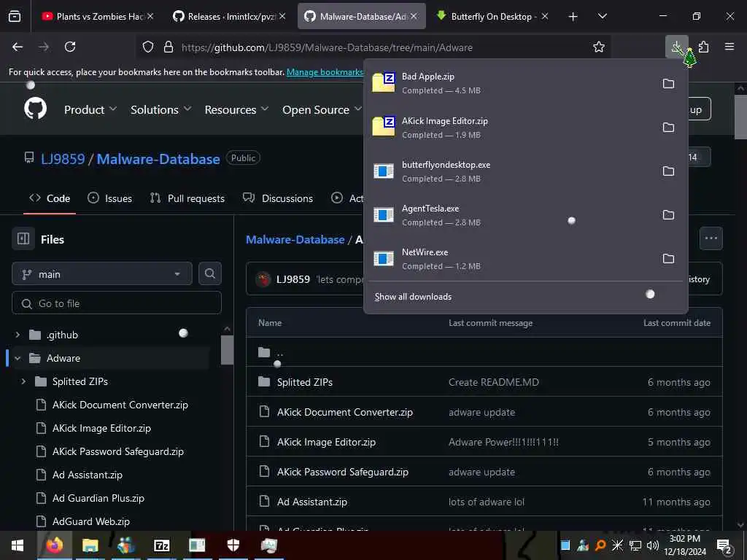Click the search magnifier in Files panel

pyautogui.click(x=209, y=274)
